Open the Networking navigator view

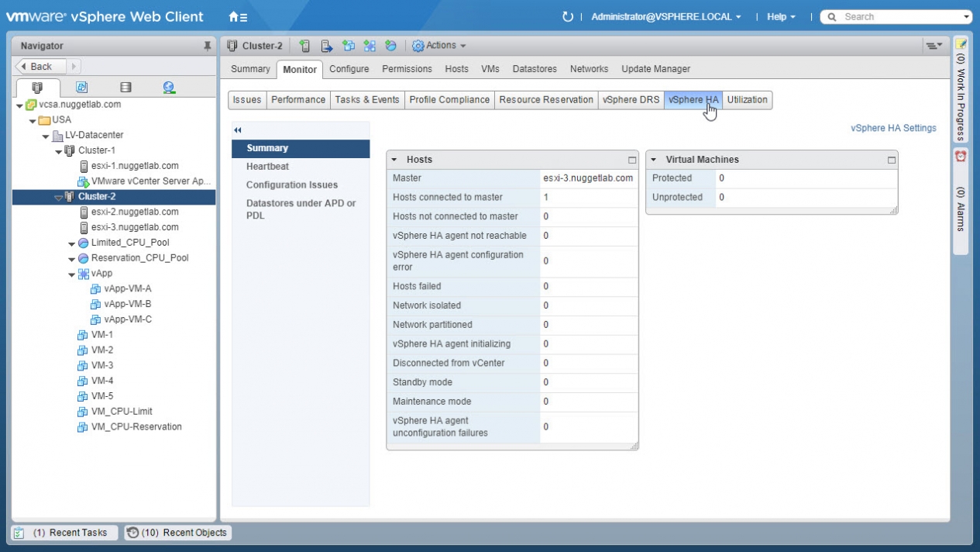click(169, 88)
